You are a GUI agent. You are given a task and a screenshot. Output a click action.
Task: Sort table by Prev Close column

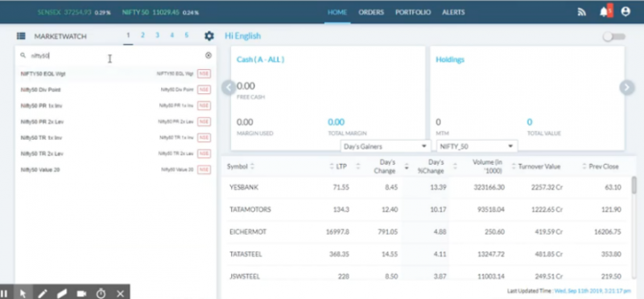coord(601,166)
